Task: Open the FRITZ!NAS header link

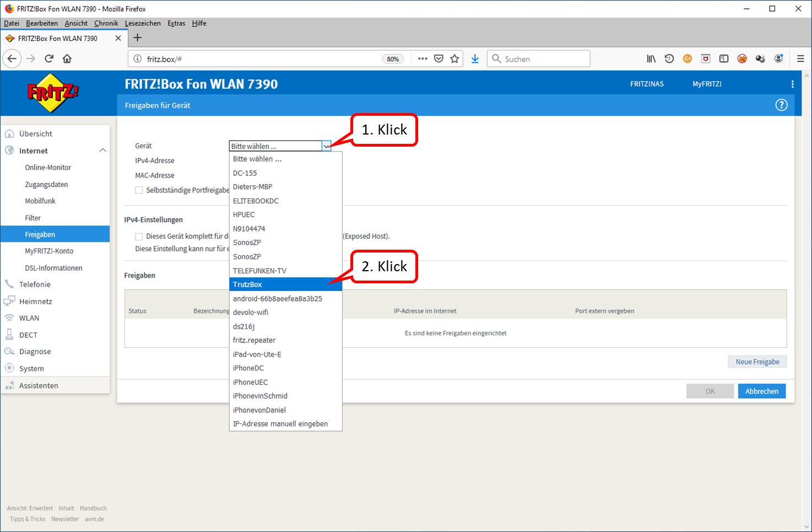Action: coord(647,84)
